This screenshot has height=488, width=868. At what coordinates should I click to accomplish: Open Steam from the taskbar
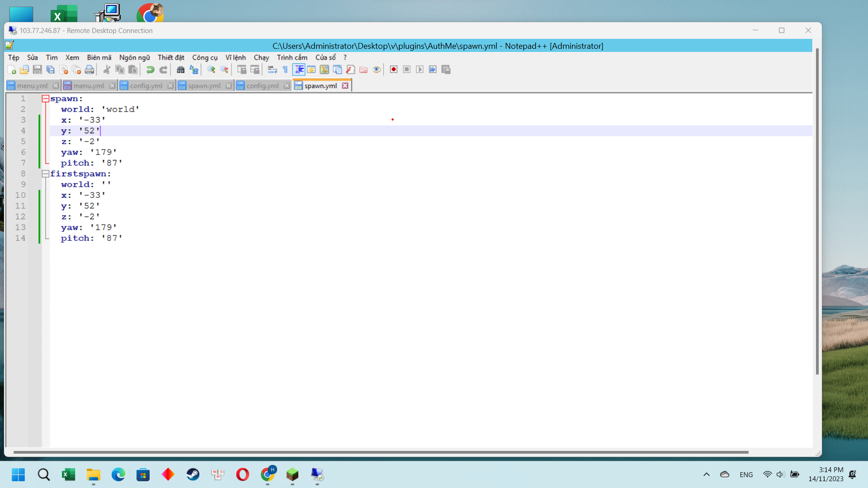pos(193,474)
